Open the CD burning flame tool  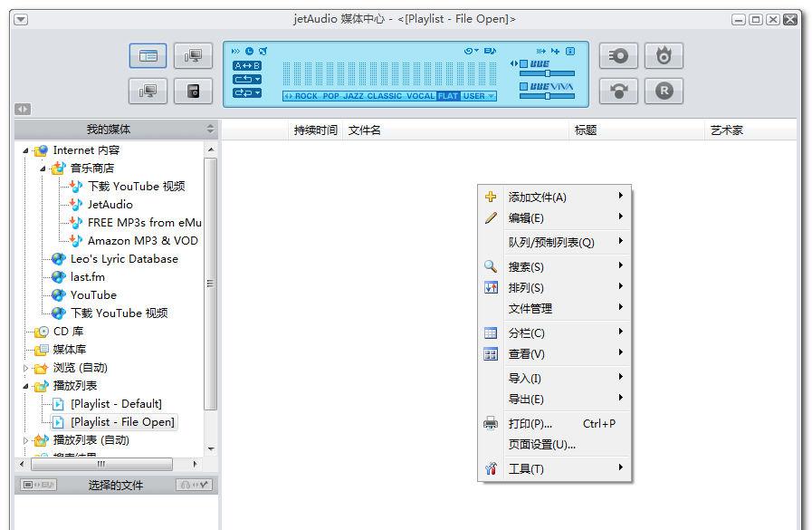click(664, 56)
